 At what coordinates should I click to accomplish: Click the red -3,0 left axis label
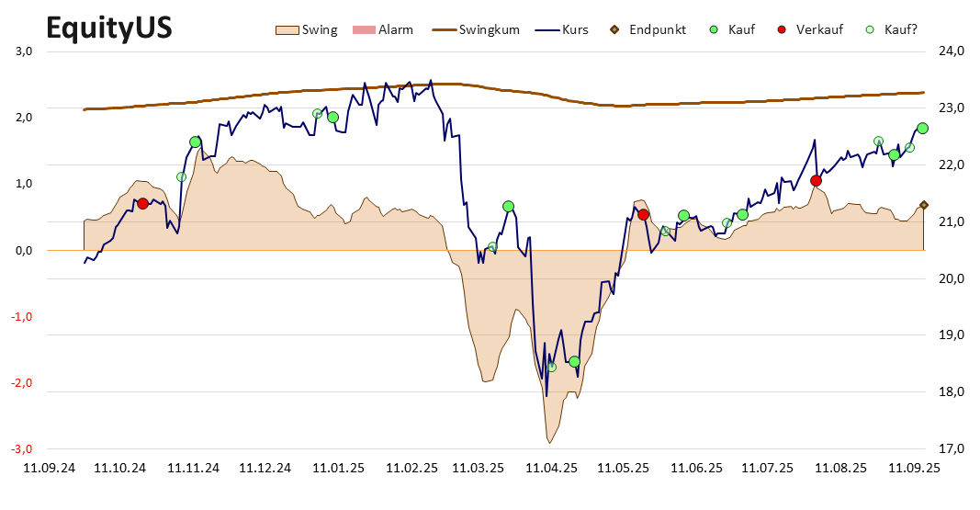(22, 448)
